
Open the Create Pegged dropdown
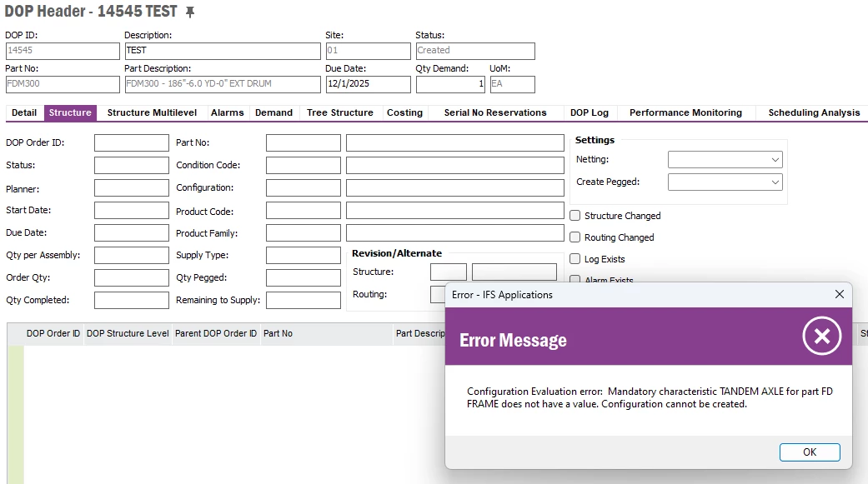pyautogui.click(x=725, y=182)
